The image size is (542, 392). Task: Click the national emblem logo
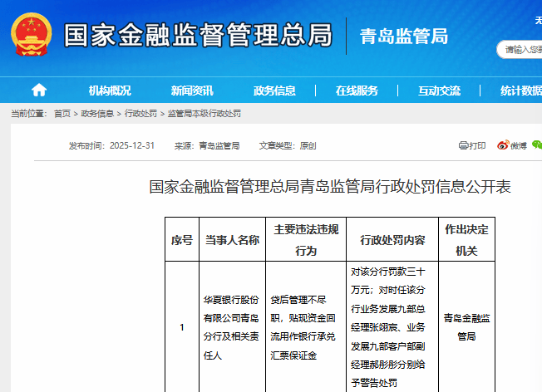point(31,35)
